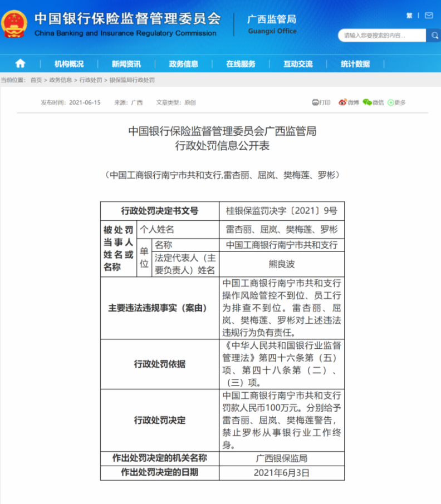Viewport: 441px width, 504px height.
Task: Click document number 桂银保监罚决字〔2021〕9号
Action: coord(281,211)
